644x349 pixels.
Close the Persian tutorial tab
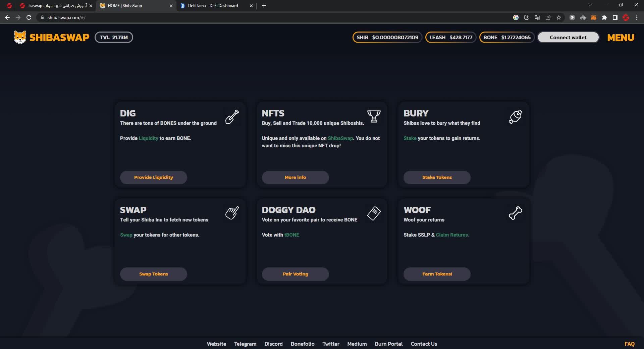91,6
